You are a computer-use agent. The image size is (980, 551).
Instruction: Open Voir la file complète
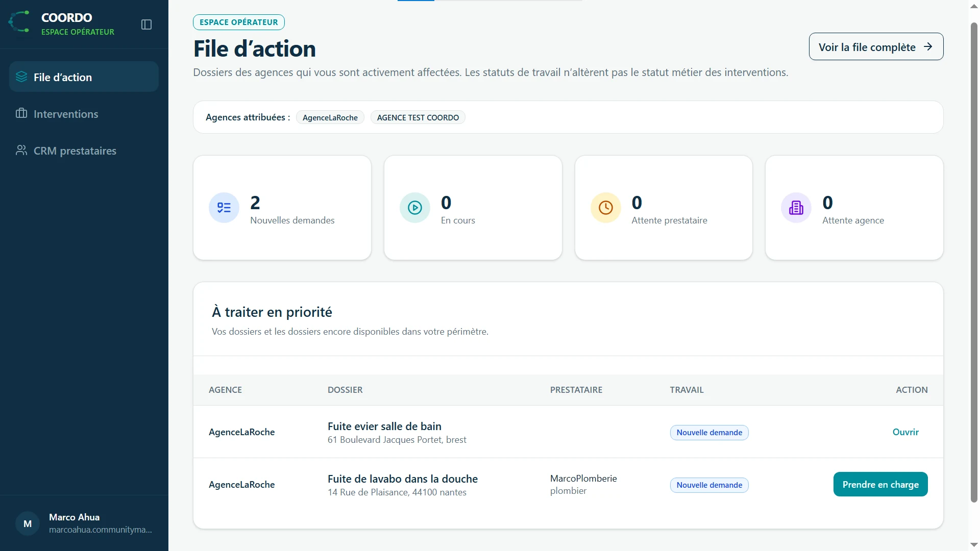point(876,46)
